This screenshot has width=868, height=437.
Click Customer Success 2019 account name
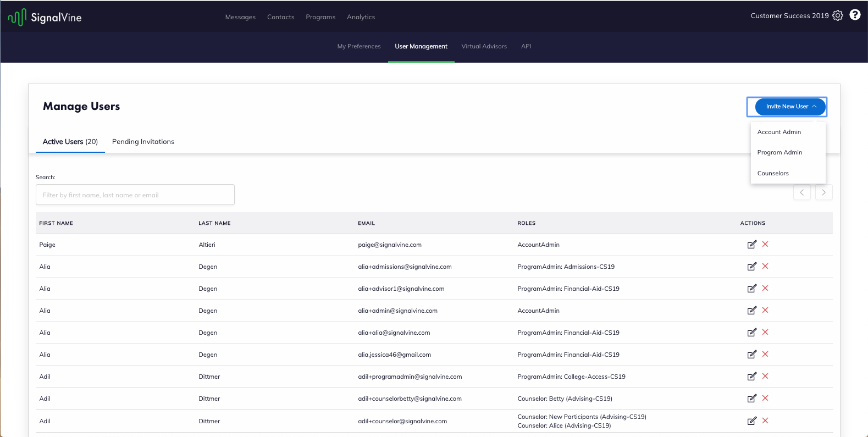(789, 15)
